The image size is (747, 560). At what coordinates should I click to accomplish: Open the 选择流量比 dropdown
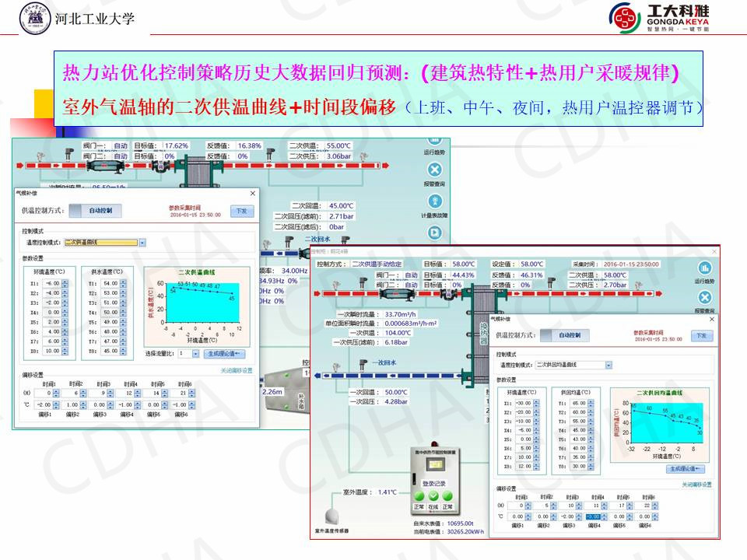(x=195, y=353)
